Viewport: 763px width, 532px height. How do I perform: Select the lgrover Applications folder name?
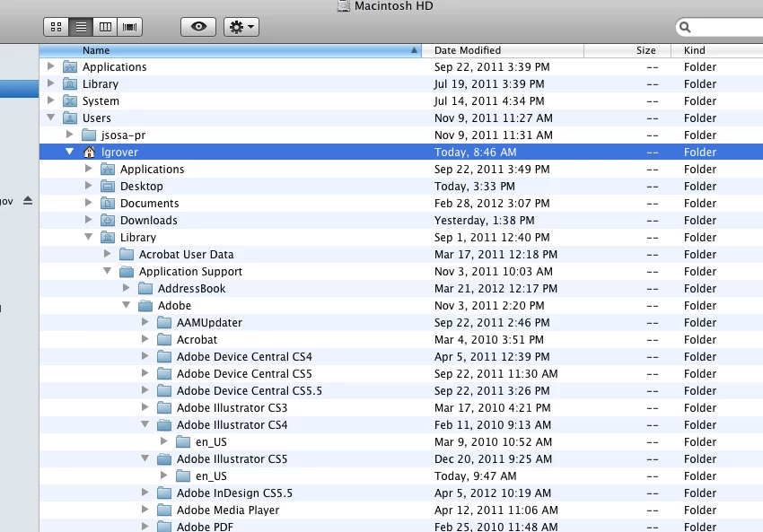tap(153, 169)
